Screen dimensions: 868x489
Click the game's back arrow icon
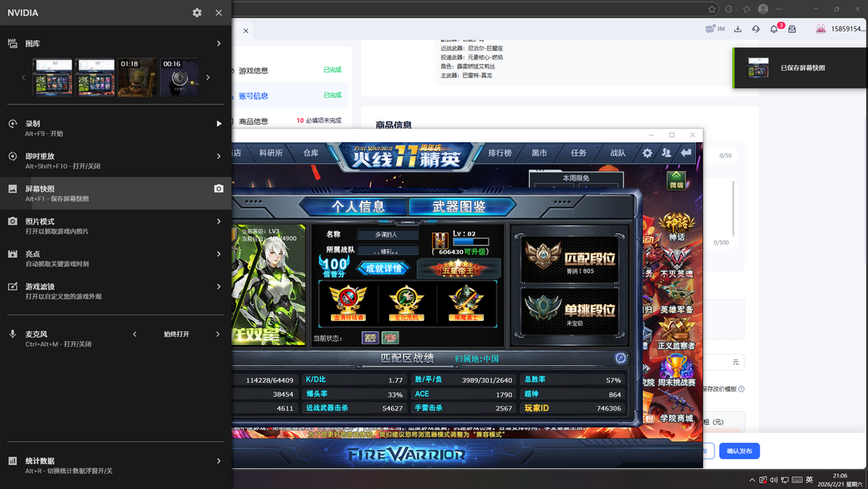pos(686,153)
